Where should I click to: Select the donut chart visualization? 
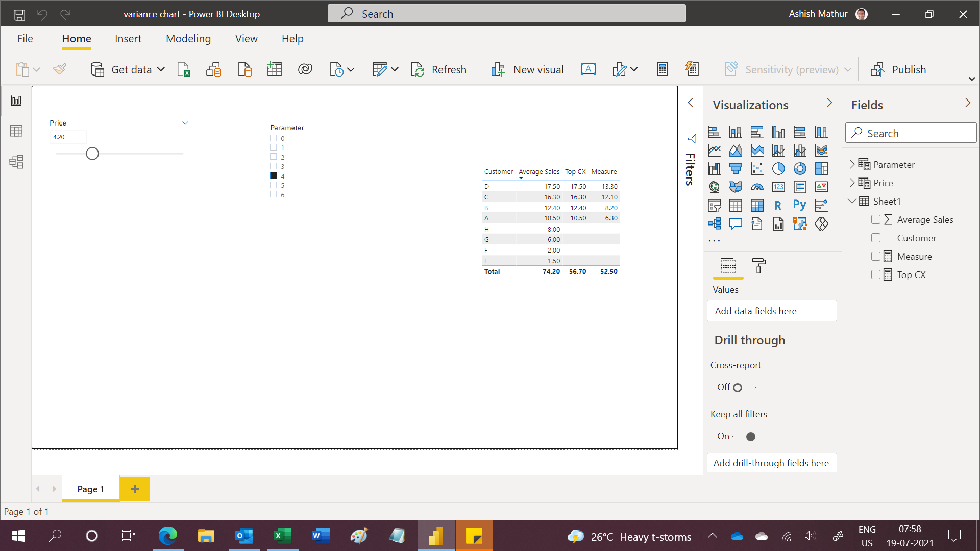click(x=800, y=168)
